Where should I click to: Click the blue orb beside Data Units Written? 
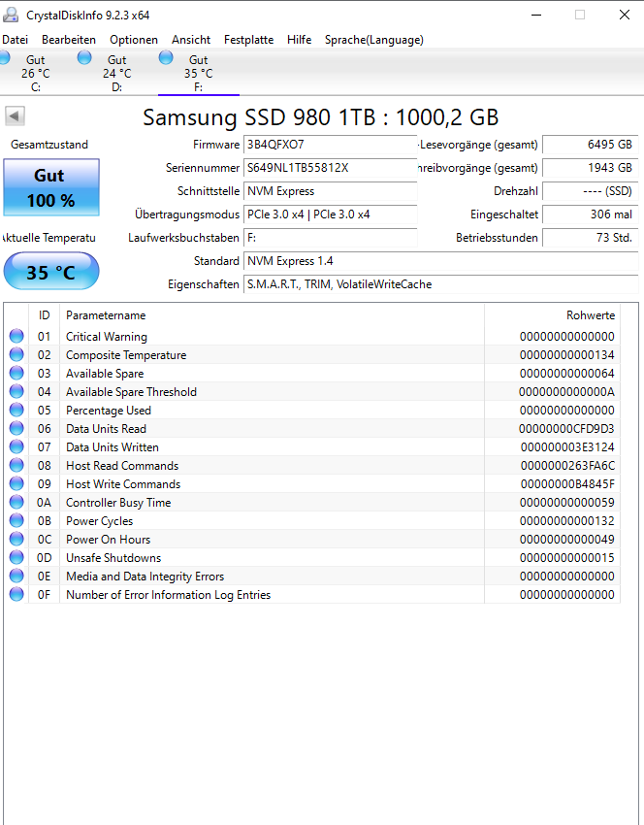pos(16,446)
